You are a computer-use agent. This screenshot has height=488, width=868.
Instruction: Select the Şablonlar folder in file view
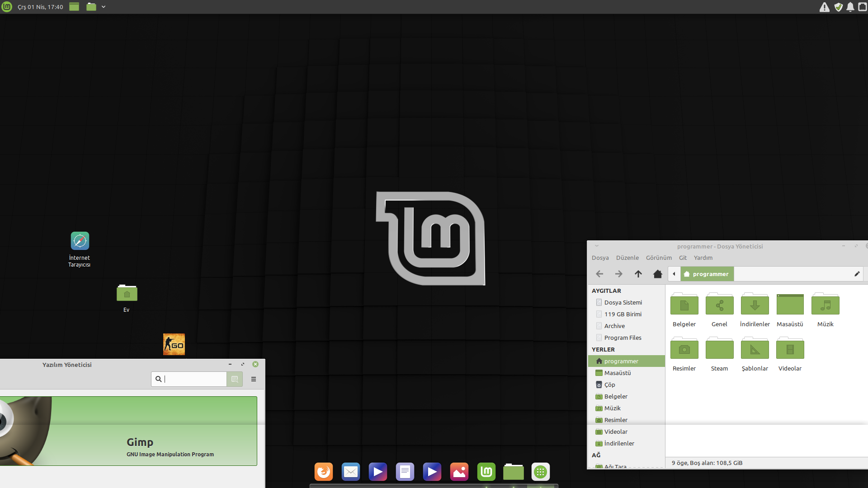point(755,354)
